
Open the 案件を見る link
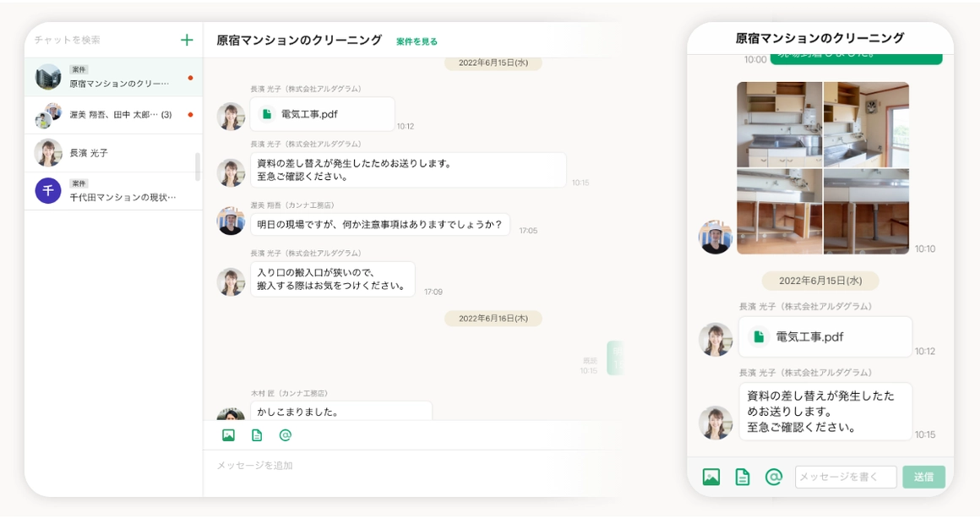[418, 40]
